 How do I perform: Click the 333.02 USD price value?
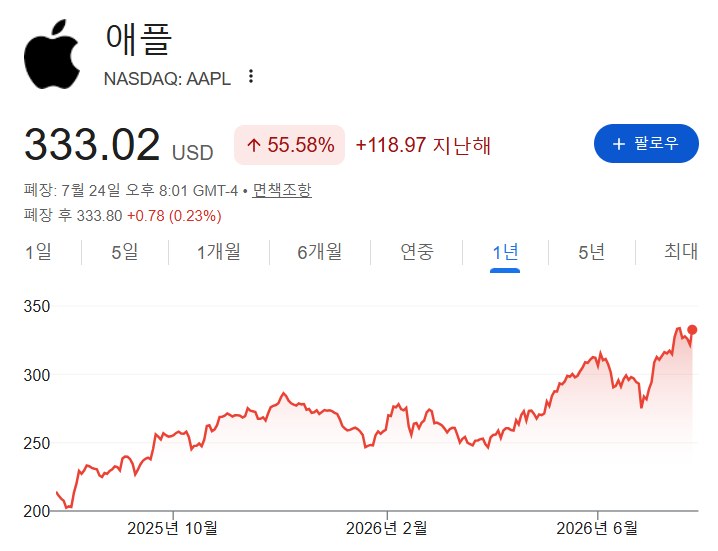pyautogui.click(x=119, y=145)
